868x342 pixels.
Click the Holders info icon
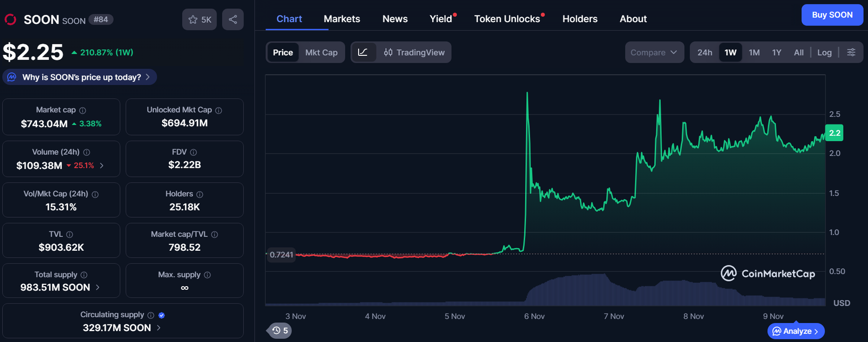[200, 194]
